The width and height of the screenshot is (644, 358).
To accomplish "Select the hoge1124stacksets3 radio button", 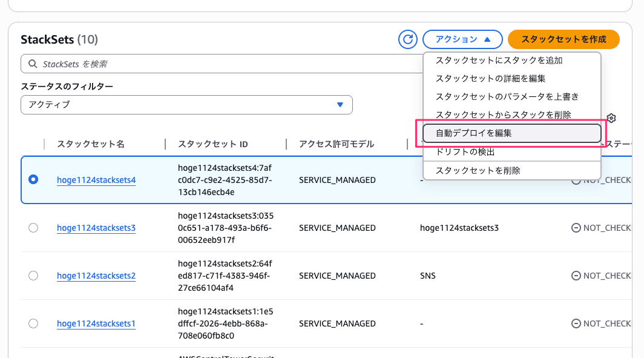I will point(33,228).
